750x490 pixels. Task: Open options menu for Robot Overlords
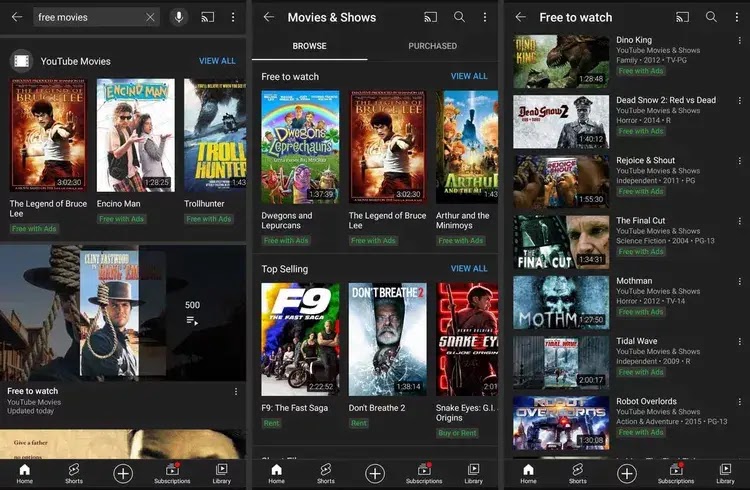click(x=739, y=402)
